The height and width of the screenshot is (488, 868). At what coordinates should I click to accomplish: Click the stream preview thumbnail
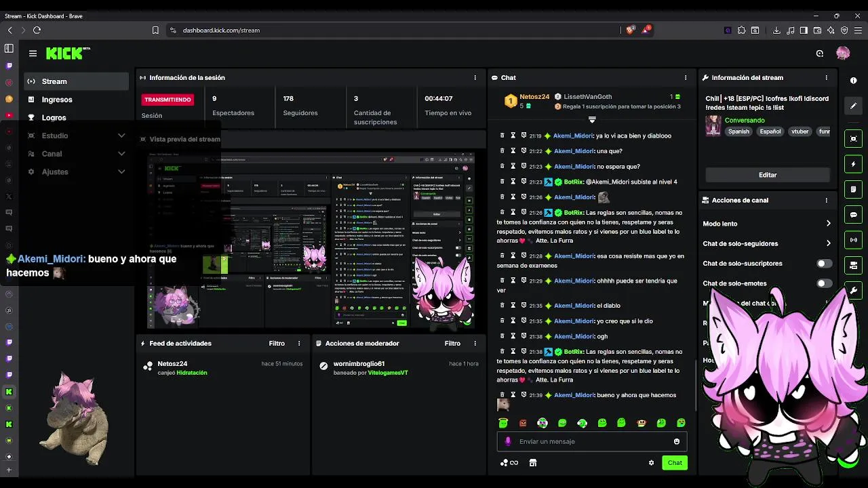point(311,239)
